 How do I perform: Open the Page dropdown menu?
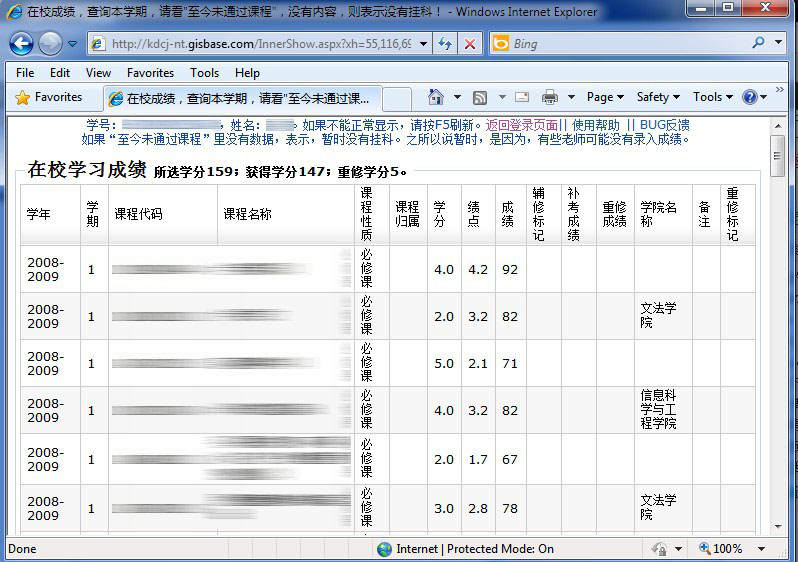click(606, 97)
